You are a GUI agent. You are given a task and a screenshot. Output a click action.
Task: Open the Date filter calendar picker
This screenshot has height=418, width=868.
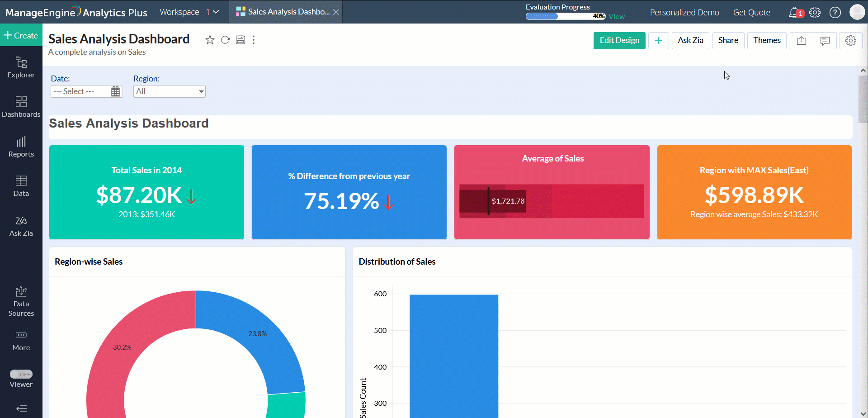(x=116, y=91)
